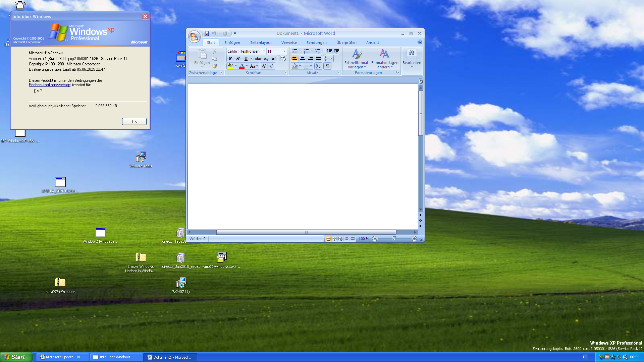Open the Word help question mark
This screenshot has height=362, width=644.
420,42
